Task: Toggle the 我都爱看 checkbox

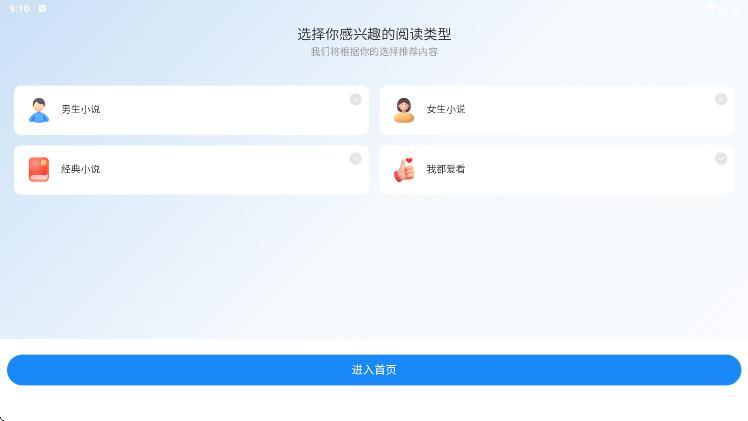Action: (x=720, y=159)
